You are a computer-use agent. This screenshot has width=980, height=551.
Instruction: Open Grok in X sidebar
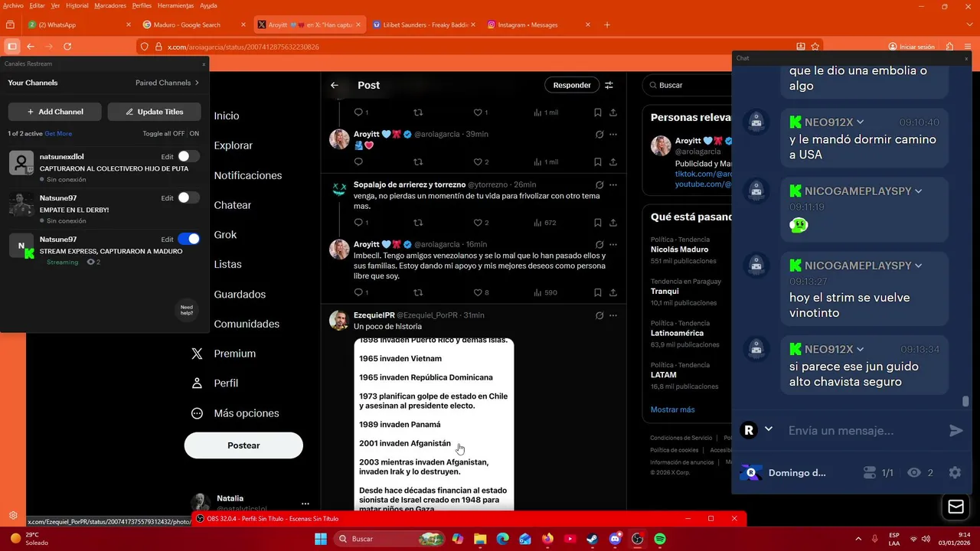[x=225, y=235]
